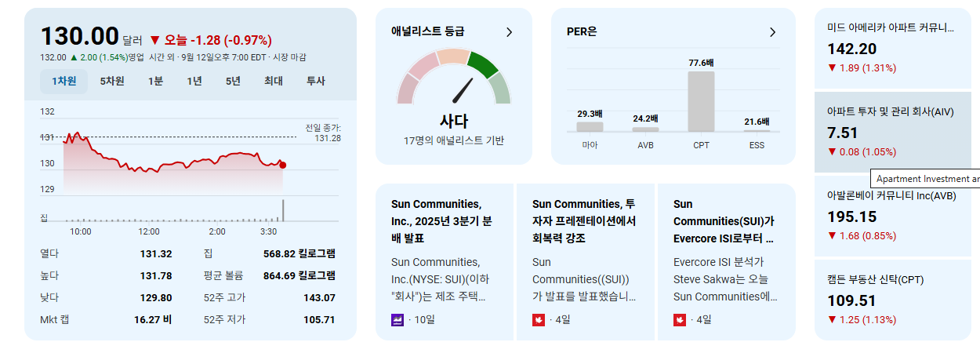This screenshot has width=980, height=353.
Task: Click the 130.00 price value
Action: coord(79,36)
